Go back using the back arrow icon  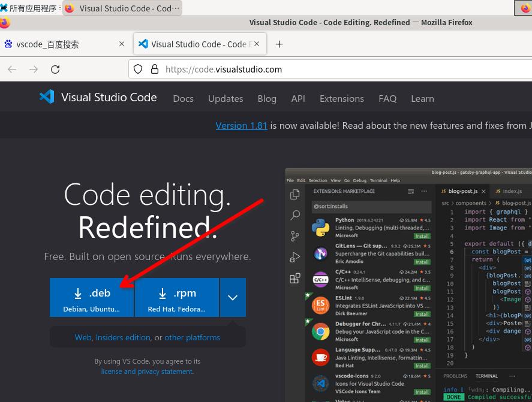pyautogui.click(x=12, y=69)
